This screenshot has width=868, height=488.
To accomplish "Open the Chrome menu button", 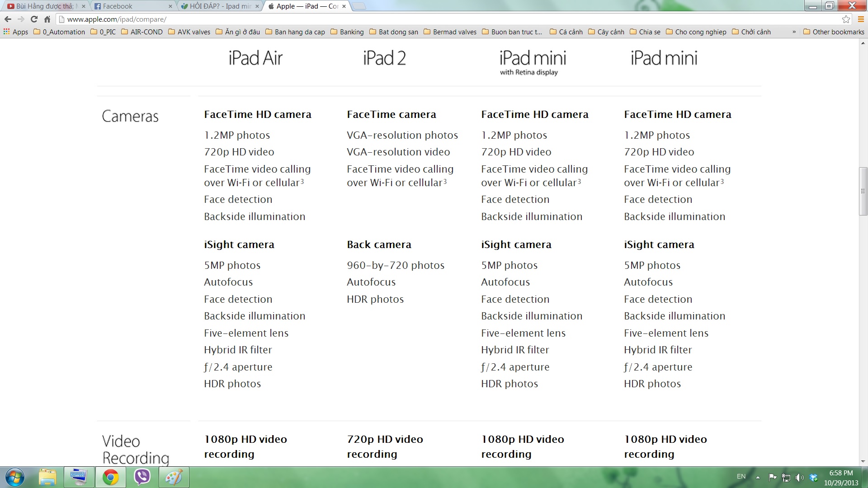I will pyautogui.click(x=861, y=19).
